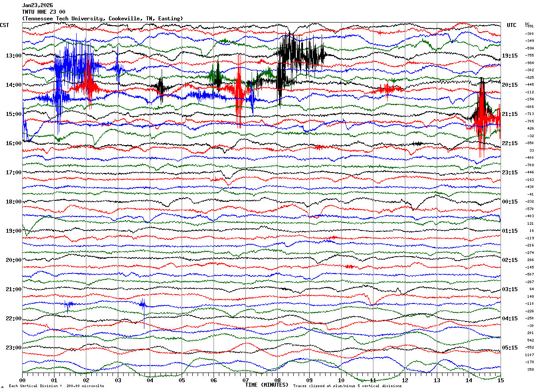This screenshot has height=392, width=536.
Task: Click the TIME (MINUTES) axis label
Action: click(266, 385)
